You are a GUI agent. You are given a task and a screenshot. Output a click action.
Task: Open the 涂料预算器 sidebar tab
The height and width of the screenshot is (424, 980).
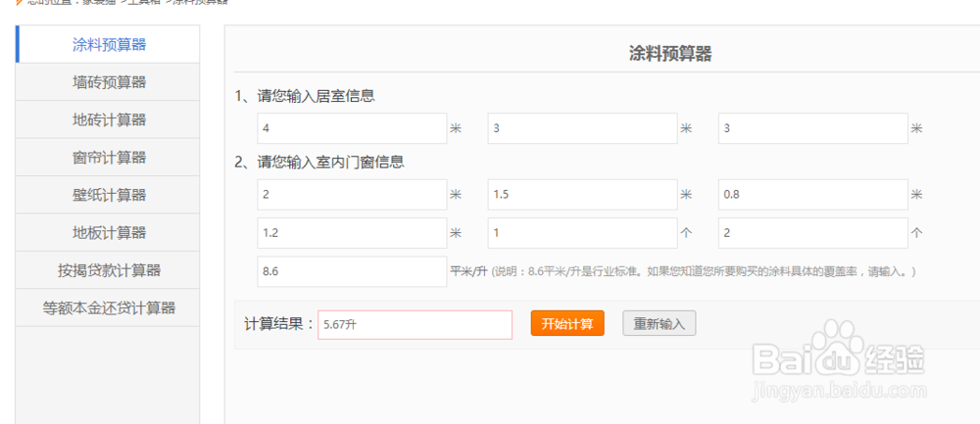coord(109,45)
